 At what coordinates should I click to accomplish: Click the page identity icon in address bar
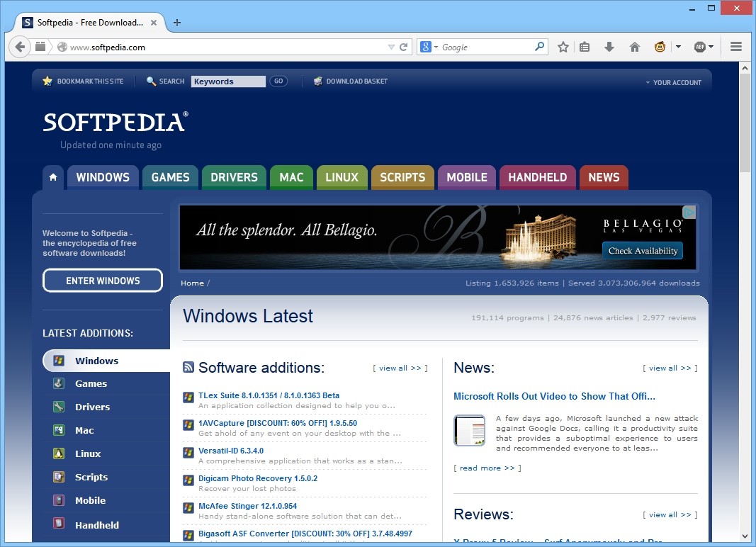(62, 47)
